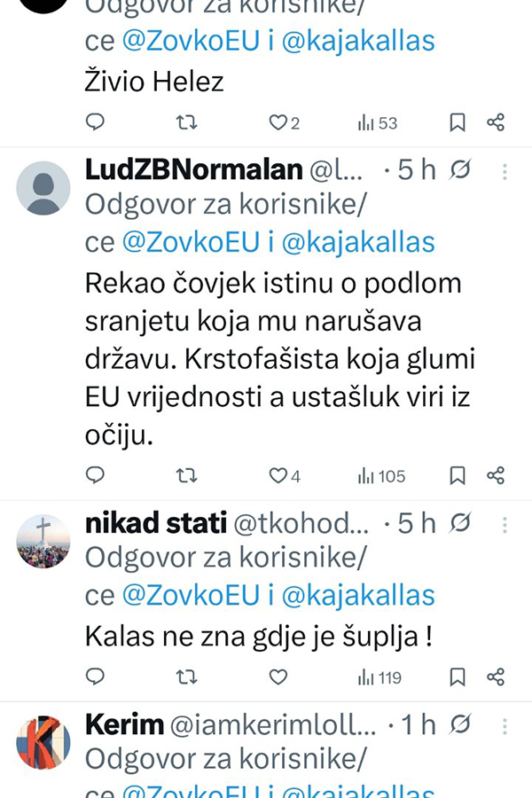Retweet the "Živio Helez" post
This screenshot has height=798, width=532.
point(187,122)
